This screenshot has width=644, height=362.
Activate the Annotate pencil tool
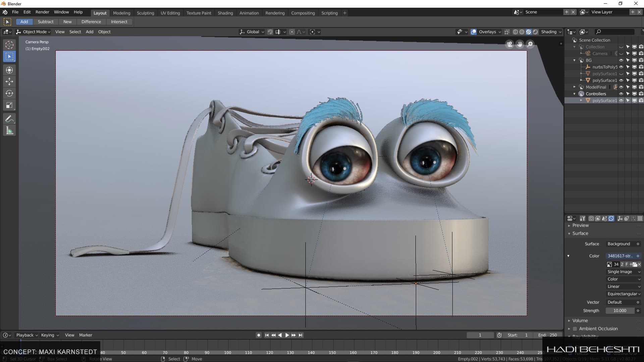[9, 119]
